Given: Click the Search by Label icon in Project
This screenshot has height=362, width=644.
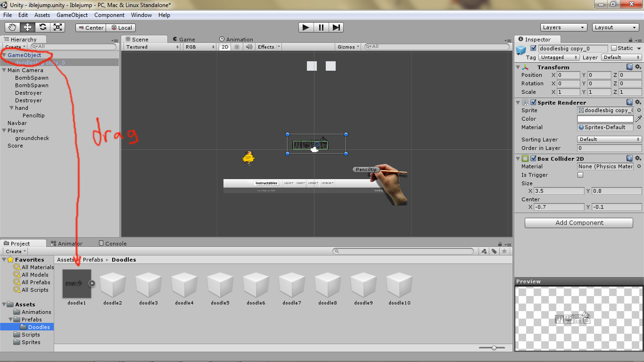Looking at the screenshot, I should [494, 251].
